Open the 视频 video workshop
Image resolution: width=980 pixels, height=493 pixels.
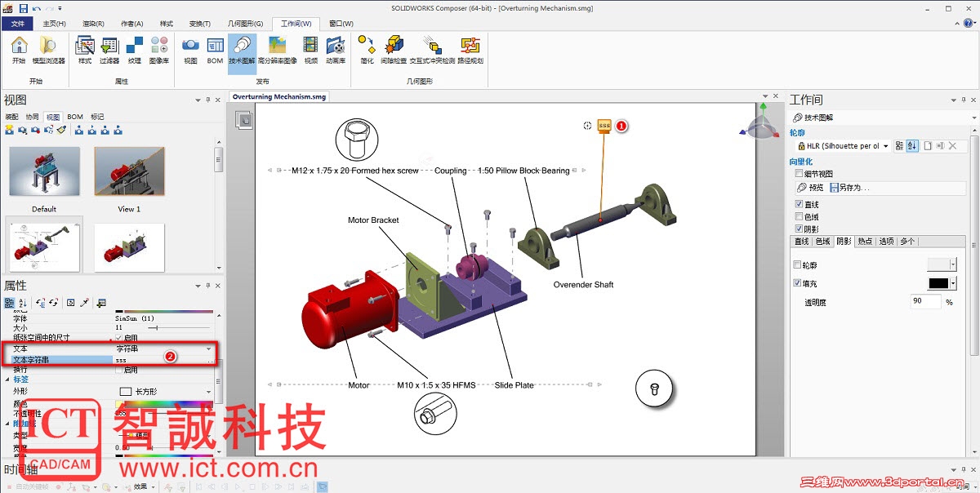311,50
